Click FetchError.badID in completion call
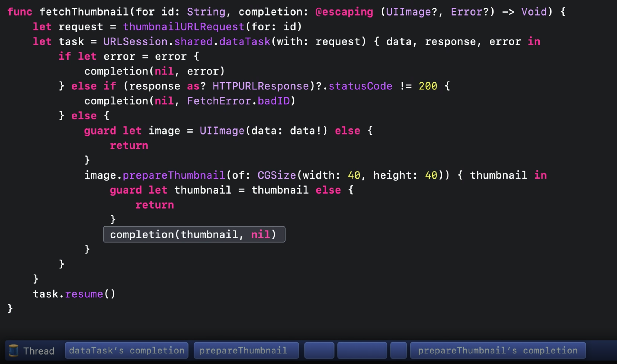The height and width of the screenshot is (364, 617). point(238,101)
